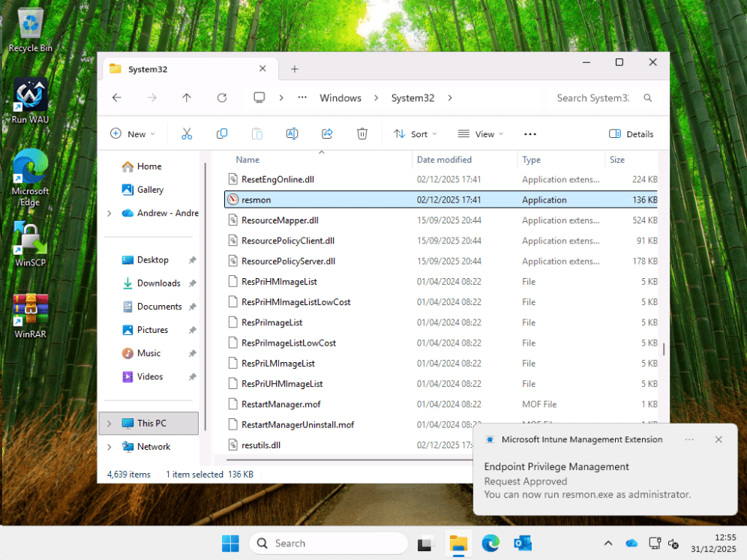
Task: Open the View dropdown menu
Action: coord(480,134)
